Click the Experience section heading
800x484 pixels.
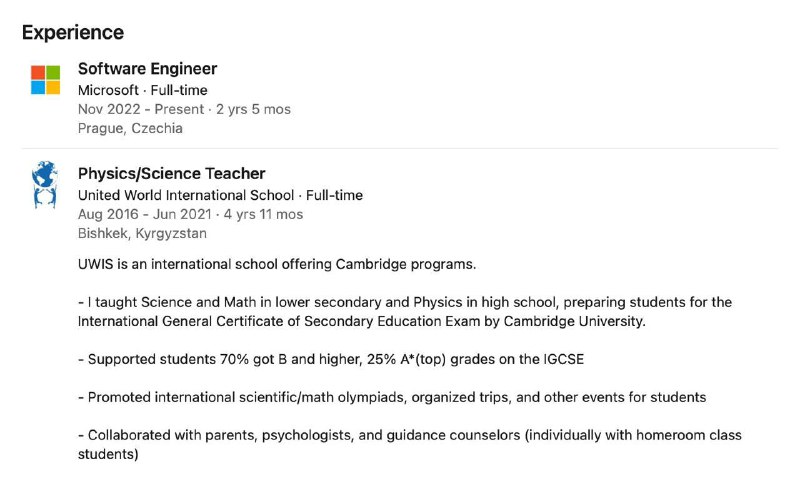pyautogui.click(x=73, y=32)
